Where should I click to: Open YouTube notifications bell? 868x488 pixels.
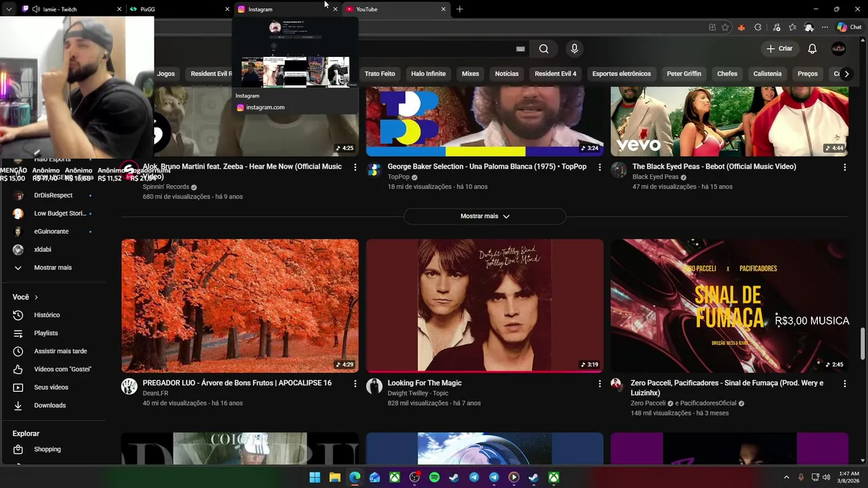[812, 49]
